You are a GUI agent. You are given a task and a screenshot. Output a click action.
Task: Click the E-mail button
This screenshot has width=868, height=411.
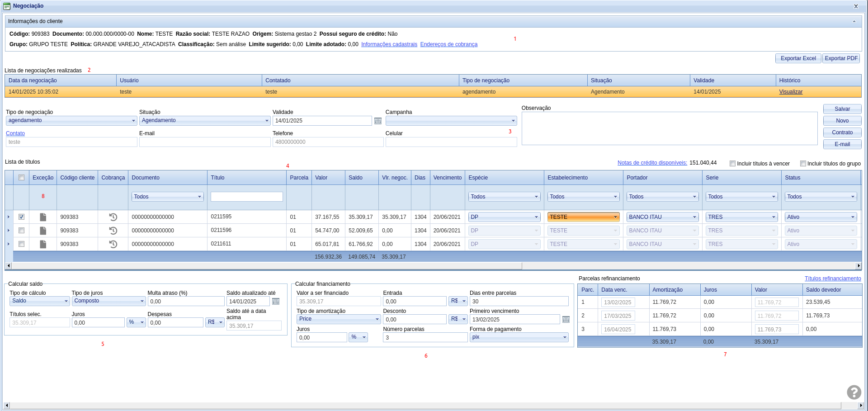click(842, 144)
